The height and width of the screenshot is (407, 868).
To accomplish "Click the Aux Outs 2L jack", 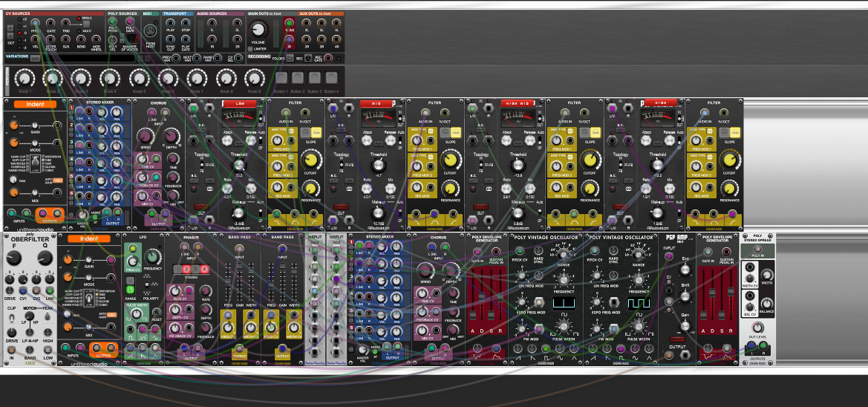I will (306, 23).
